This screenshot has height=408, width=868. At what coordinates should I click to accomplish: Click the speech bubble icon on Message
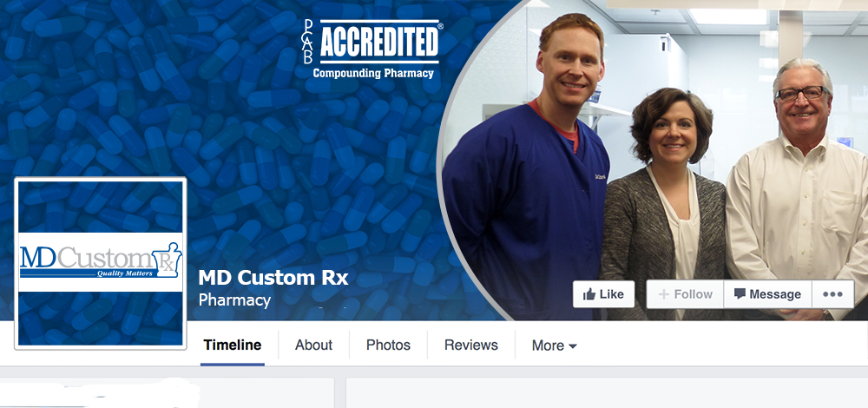pyautogui.click(x=740, y=293)
